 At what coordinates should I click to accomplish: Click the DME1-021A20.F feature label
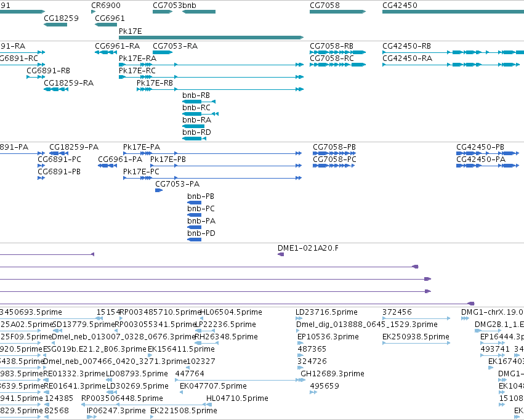(308, 248)
